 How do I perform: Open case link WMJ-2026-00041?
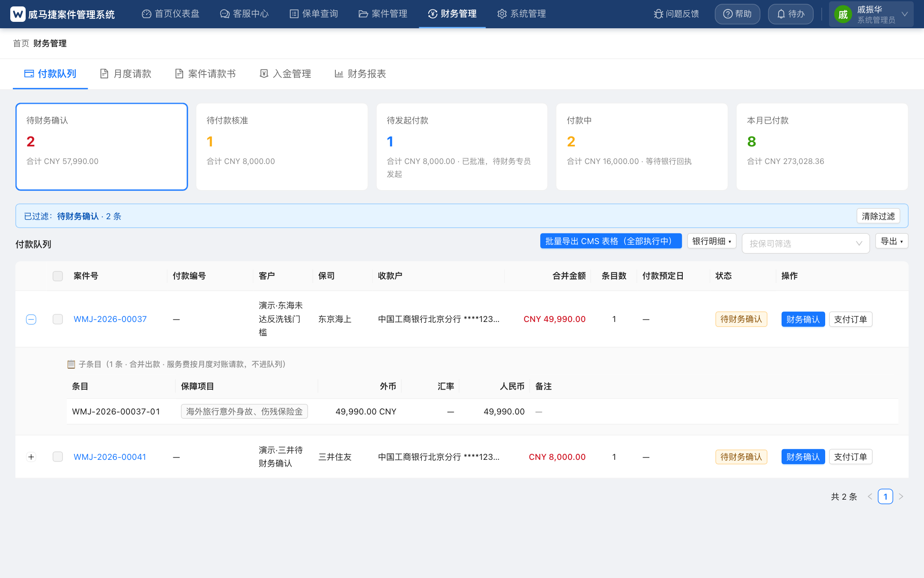(x=110, y=457)
